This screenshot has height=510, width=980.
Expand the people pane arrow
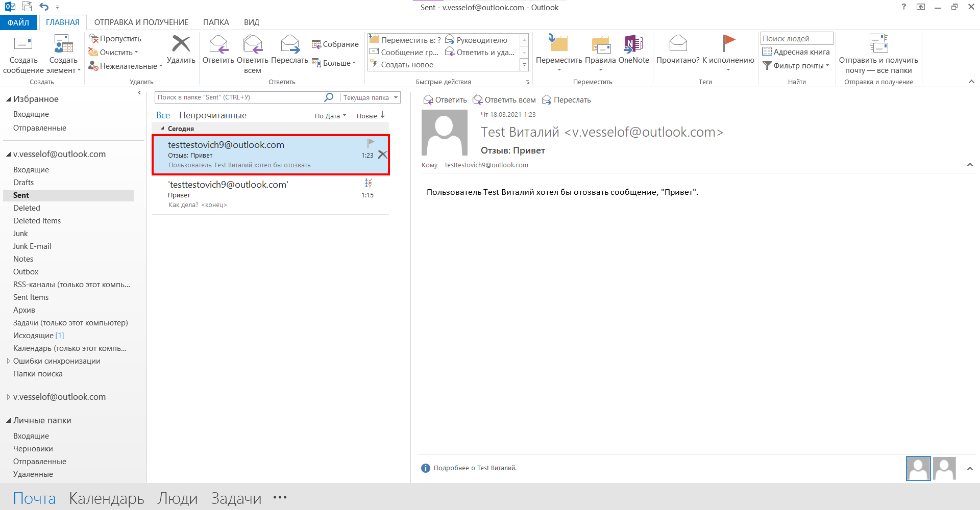pyautogui.click(x=970, y=468)
